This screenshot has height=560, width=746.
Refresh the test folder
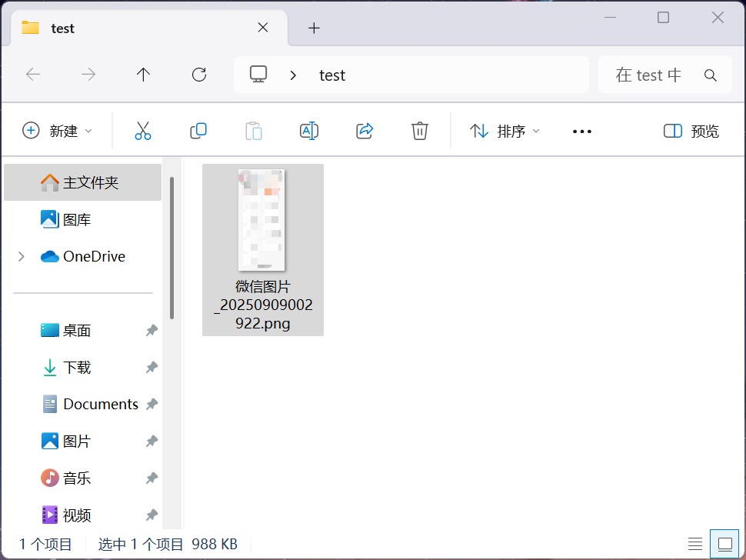pyautogui.click(x=199, y=74)
